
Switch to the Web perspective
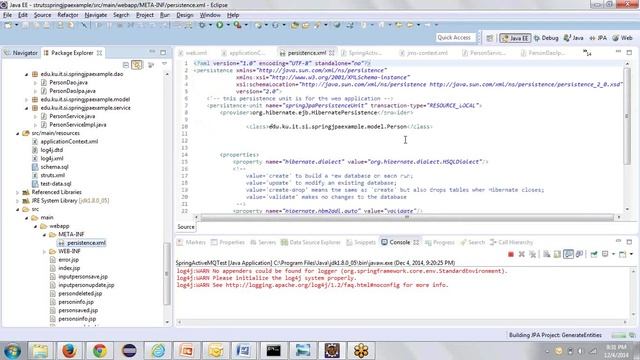coord(622,38)
